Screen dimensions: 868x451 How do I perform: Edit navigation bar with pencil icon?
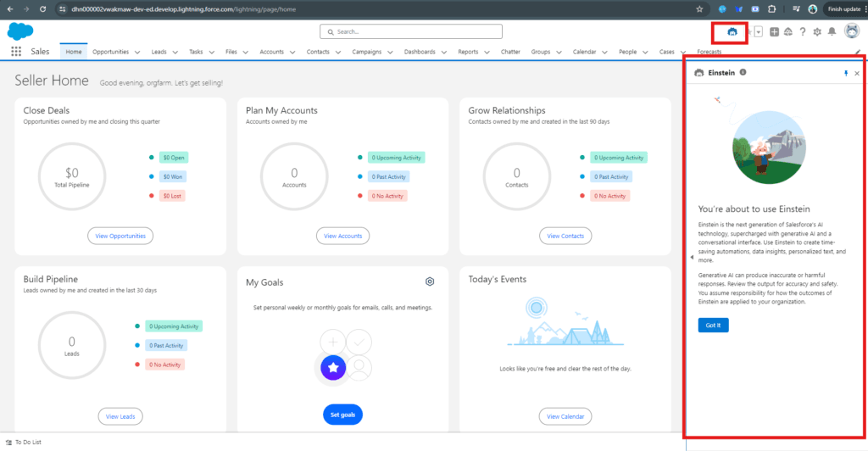[x=858, y=52]
